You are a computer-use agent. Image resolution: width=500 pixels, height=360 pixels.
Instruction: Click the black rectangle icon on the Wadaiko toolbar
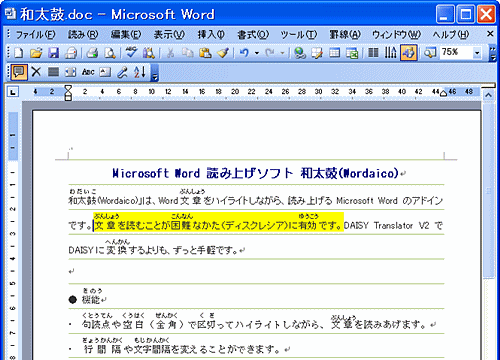(53, 72)
